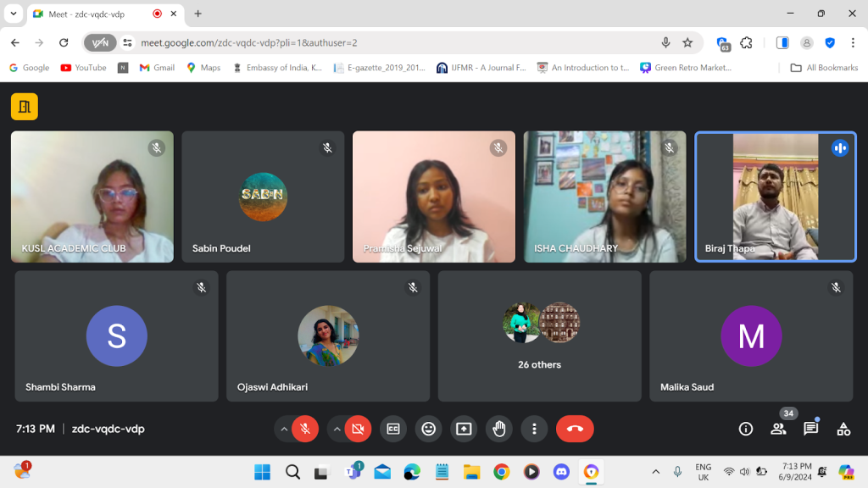Leave the call with red hang-up button
This screenshot has width=868, height=488.
[575, 429]
